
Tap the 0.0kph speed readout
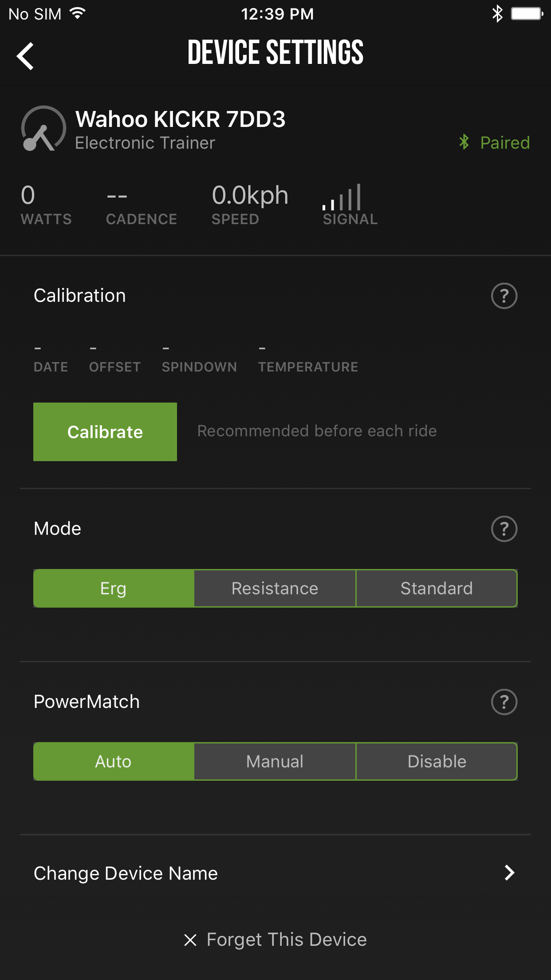coord(250,196)
